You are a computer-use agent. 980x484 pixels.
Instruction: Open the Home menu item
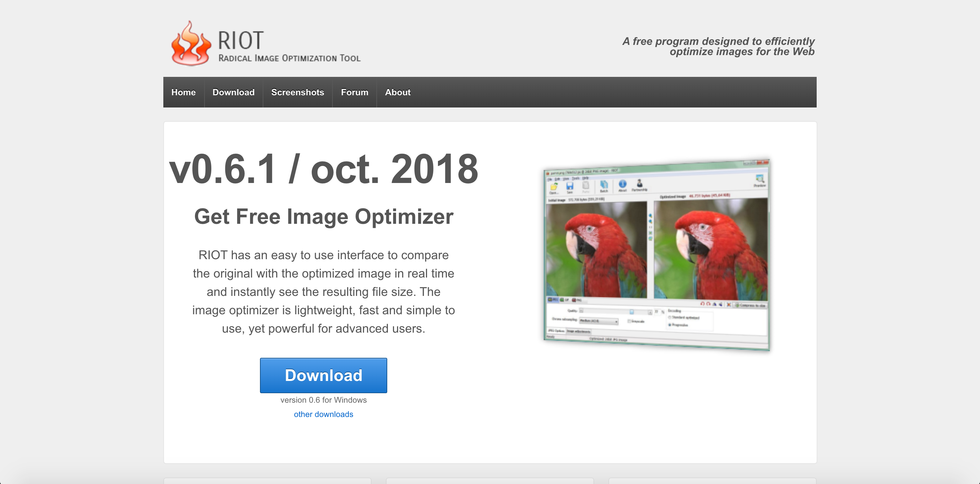(x=183, y=92)
